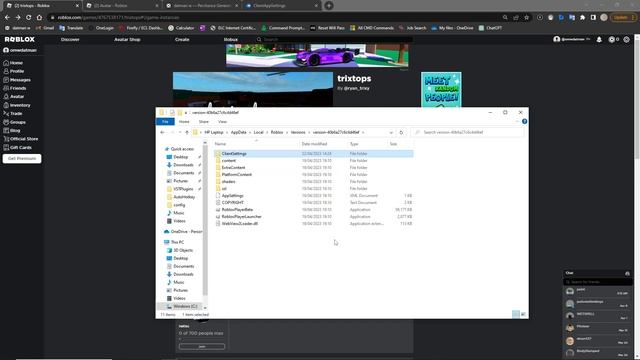Screen dimensions: 640x360
Task: Expand the ribbon with the chevron
Action: pos(517,122)
